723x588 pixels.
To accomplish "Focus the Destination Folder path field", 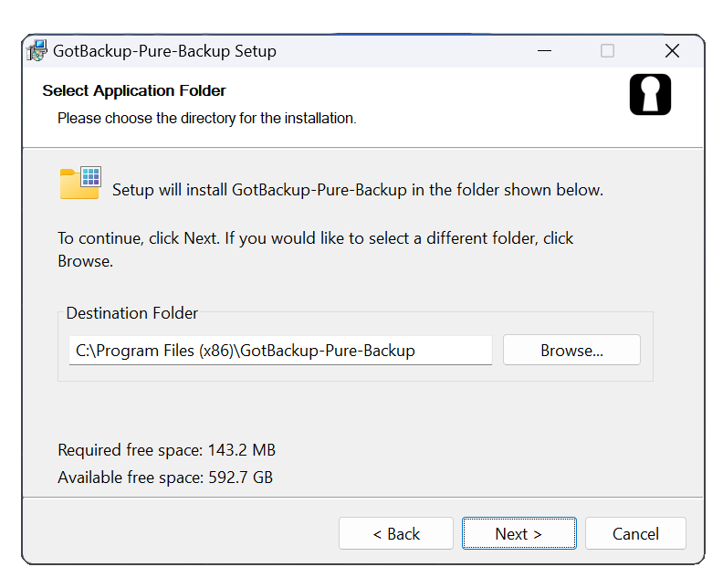I will coord(280,350).
